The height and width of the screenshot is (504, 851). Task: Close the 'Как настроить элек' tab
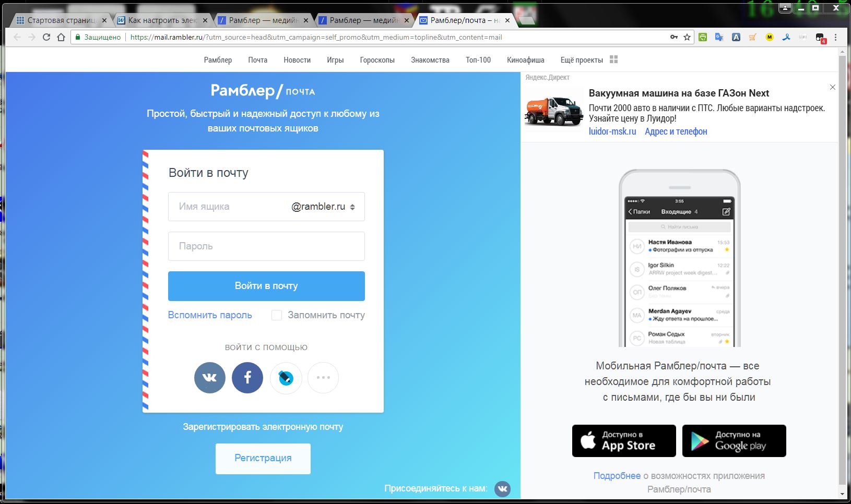point(205,20)
